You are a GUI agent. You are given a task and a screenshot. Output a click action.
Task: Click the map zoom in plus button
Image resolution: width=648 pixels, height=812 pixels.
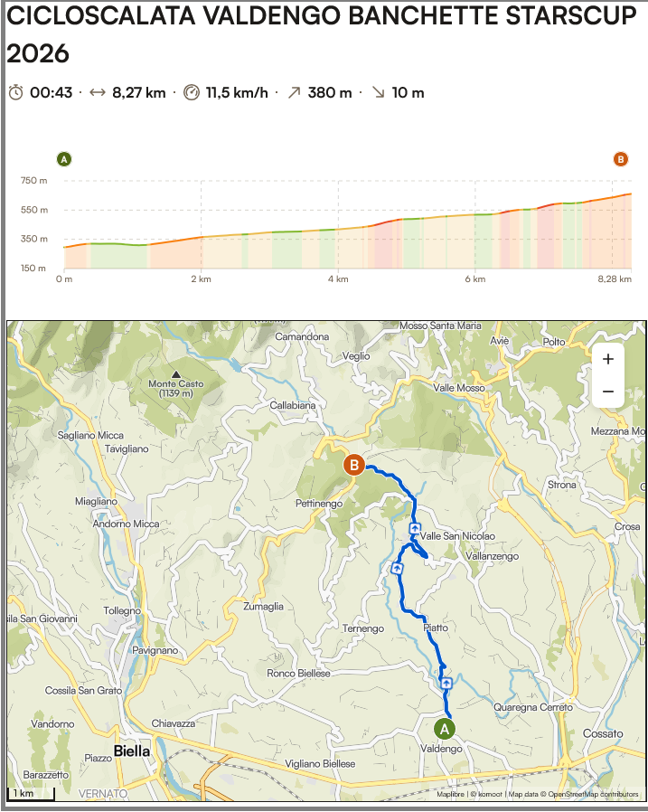click(607, 359)
